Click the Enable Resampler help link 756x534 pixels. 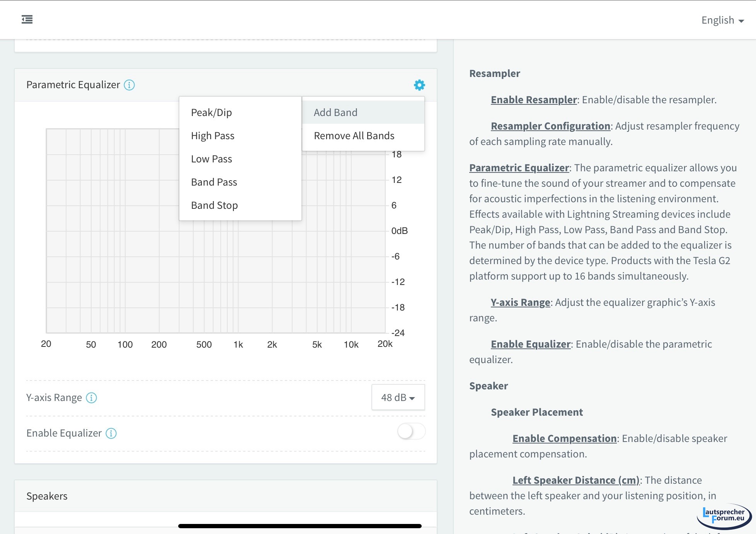(x=533, y=100)
